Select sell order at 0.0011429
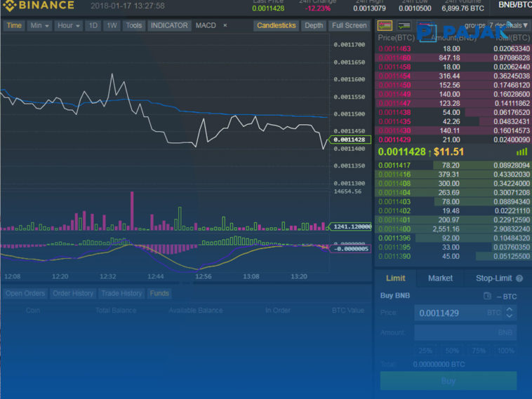The width and height of the screenshot is (532, 399). pos(453,140)
